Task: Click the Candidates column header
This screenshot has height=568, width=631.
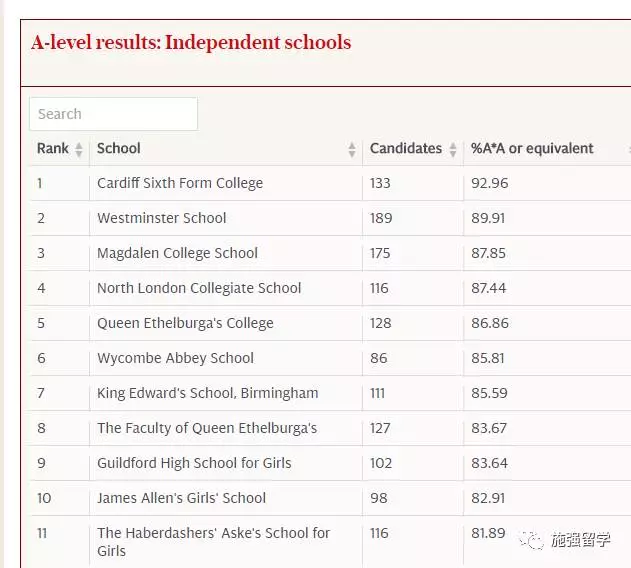Action: (x=406, y=149)
